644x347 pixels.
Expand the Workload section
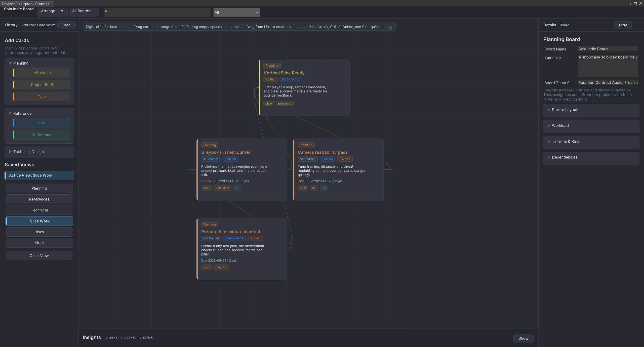[x=549, y=126]
